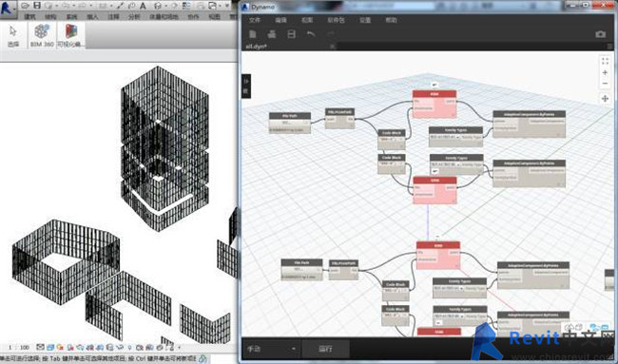
Task: Expand the collapsed Dynamo library sidebar
Action: (x=246, y=86)
